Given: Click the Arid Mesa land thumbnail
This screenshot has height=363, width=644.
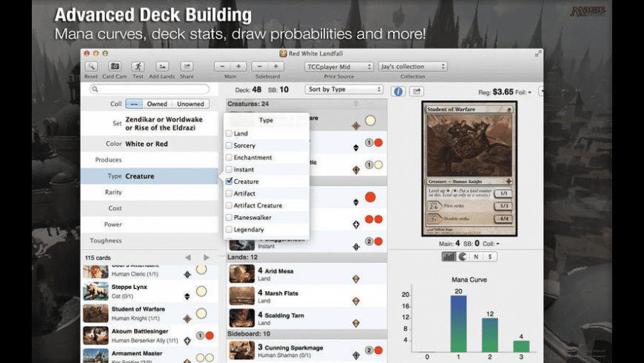Looking at the screenshot, I should click(242, 274).
